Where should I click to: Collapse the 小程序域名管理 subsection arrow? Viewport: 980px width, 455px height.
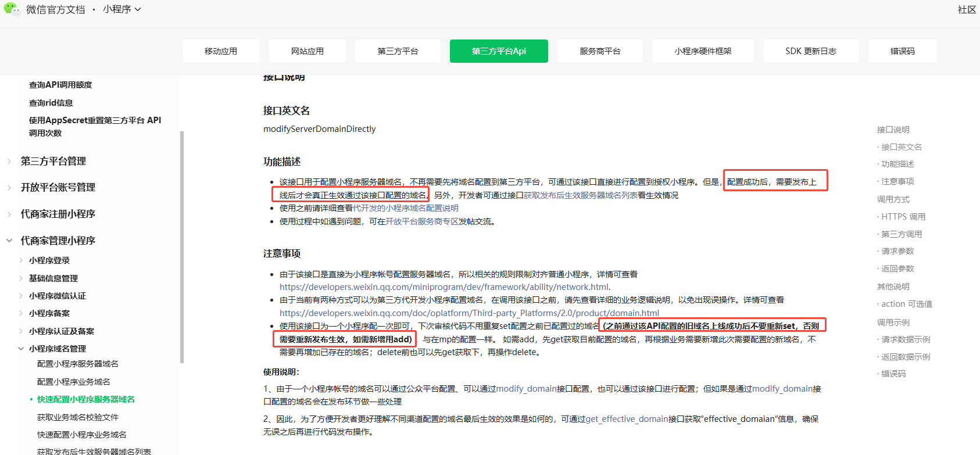point(21,349)
